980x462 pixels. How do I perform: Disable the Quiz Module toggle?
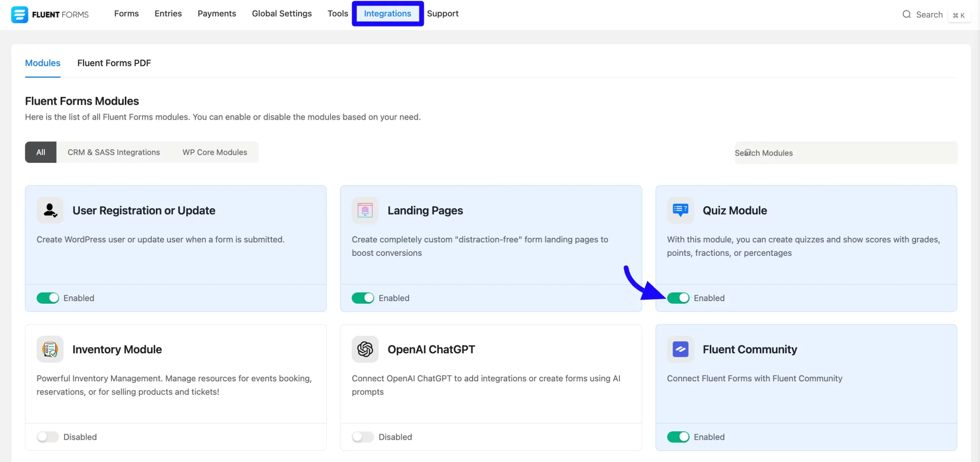coord(678,298)
